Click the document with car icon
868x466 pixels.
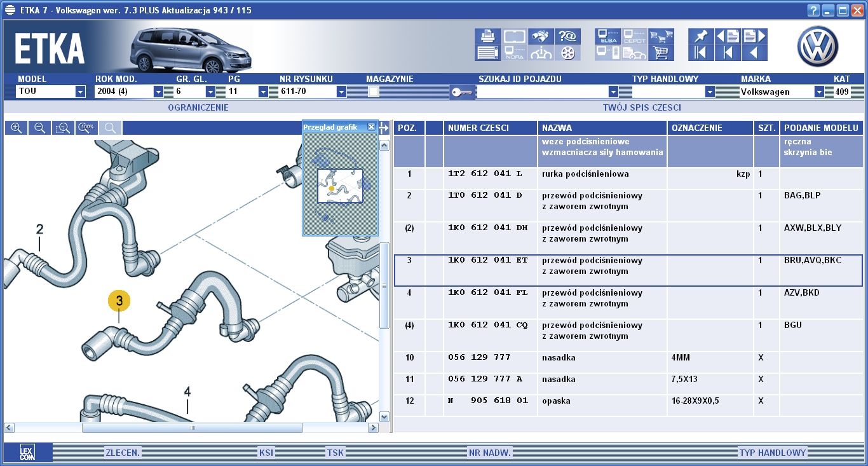635,53
